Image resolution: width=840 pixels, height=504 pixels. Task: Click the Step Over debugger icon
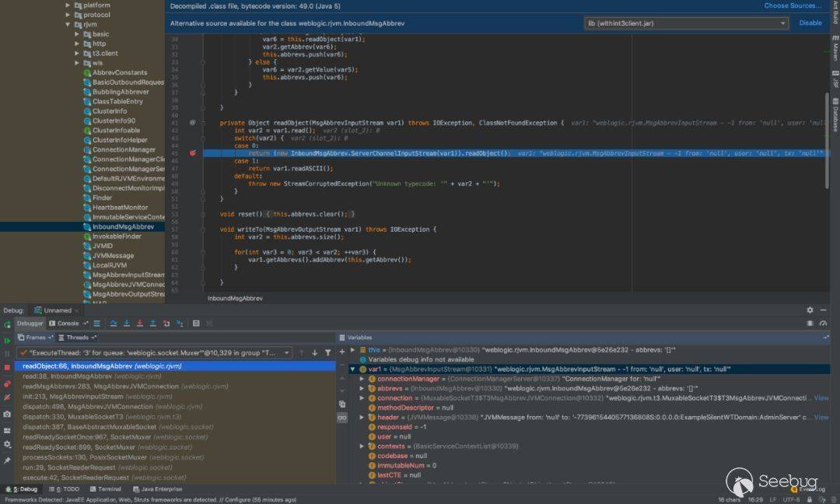pyautogui.click(x=114, y=324)
